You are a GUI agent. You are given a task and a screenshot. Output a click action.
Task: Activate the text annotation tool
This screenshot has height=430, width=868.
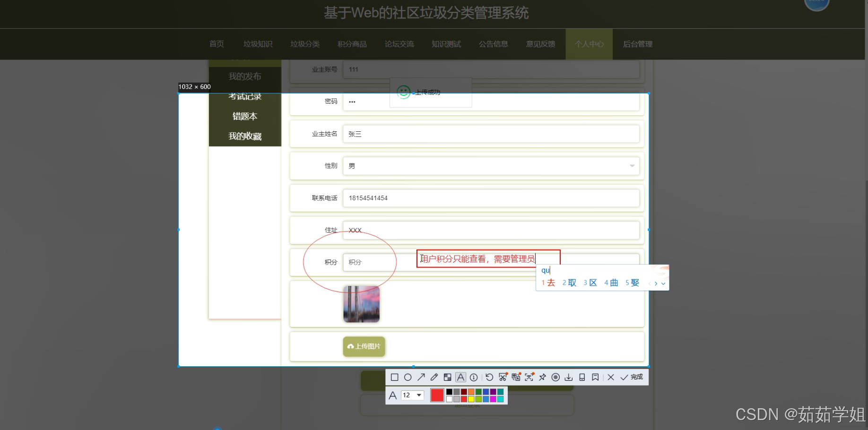tap(460, 377)
